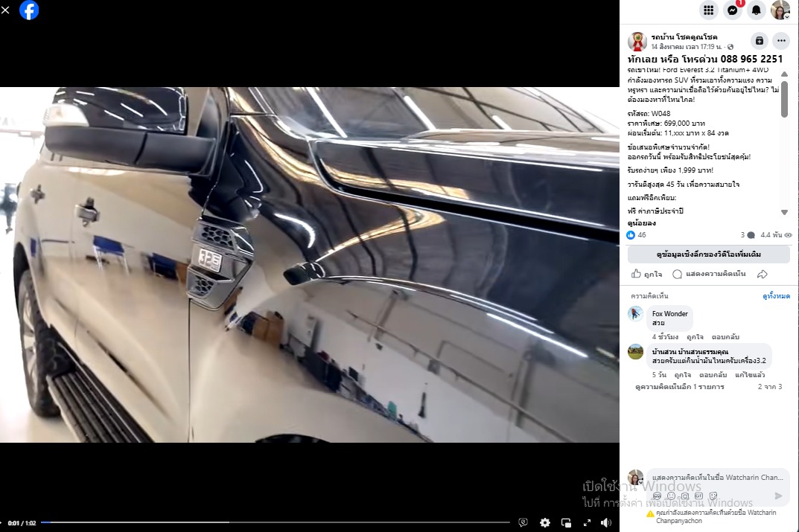Open Fox Wonder's name link
This screenshot has width=799, height=532.
pyautogui.click(x=669, y=313)
